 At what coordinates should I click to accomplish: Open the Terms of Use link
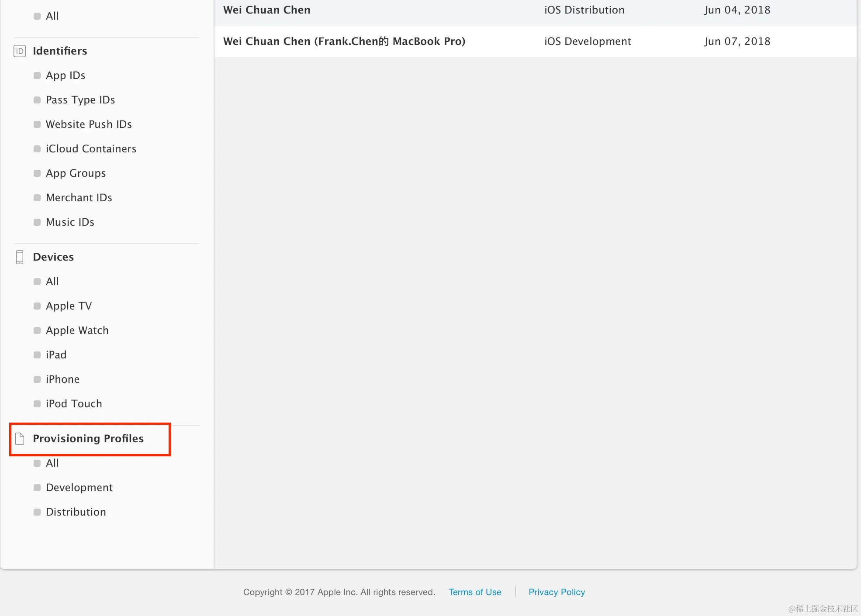point(475,592)
